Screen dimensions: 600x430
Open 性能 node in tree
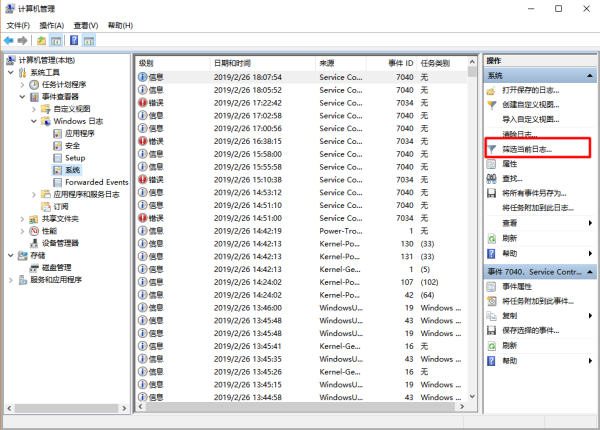(49, 231)
